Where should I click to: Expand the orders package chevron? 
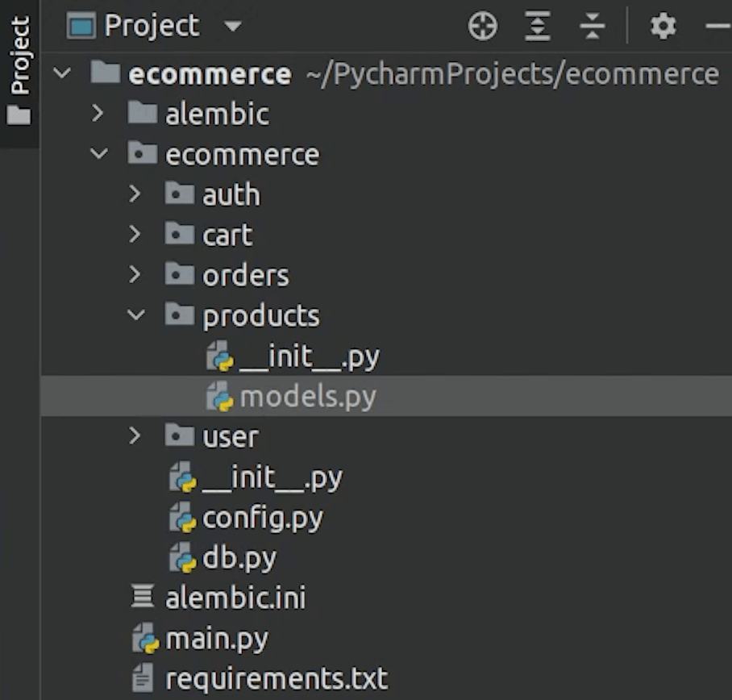135,275
